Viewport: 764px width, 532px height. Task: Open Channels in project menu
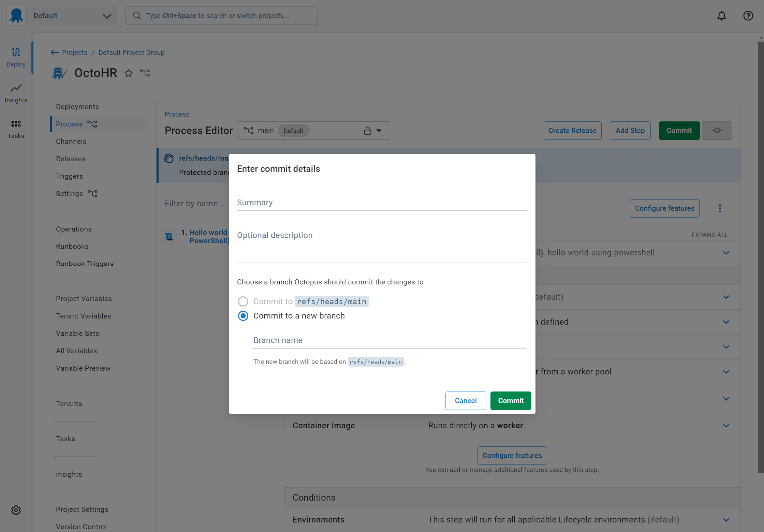pos(71,142)
